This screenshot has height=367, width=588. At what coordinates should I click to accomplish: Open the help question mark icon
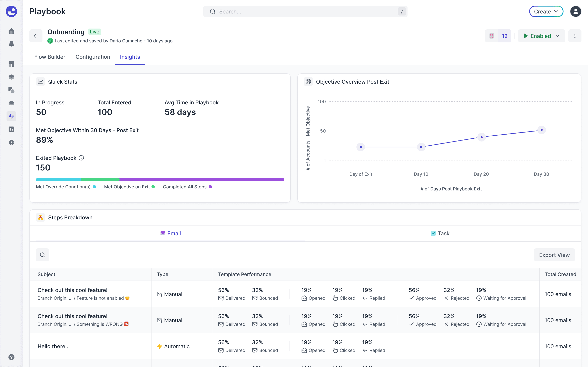pyautogui.click(x=11, y=357)
